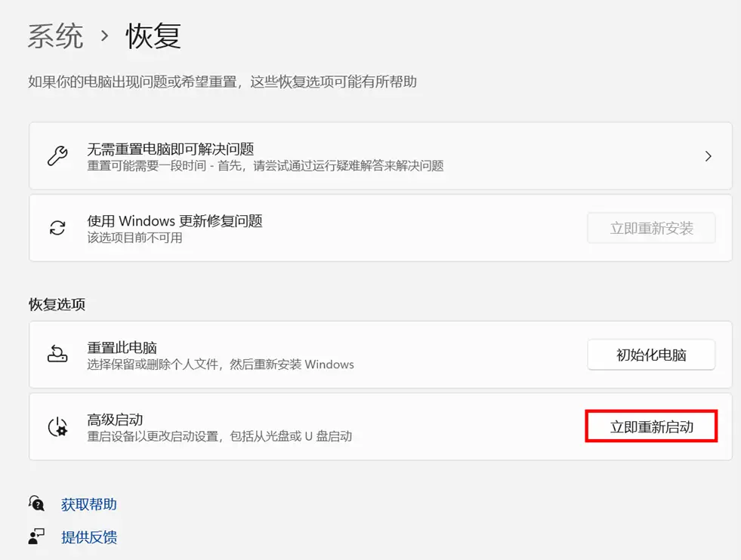Click the 获取帮助 headset question icon

(x=36, y=503)
